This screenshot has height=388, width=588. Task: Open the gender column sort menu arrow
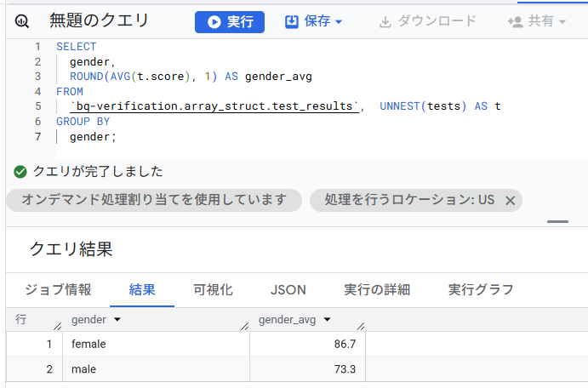point(117,320)
